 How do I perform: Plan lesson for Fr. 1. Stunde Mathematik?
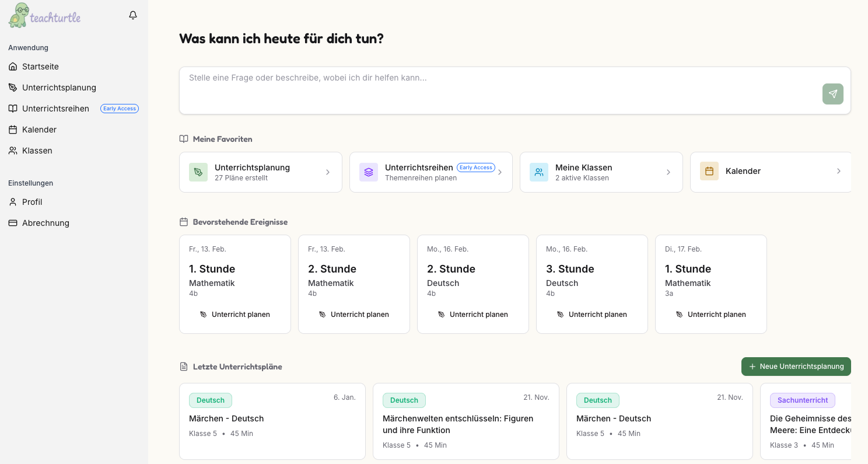pos(235,314)
